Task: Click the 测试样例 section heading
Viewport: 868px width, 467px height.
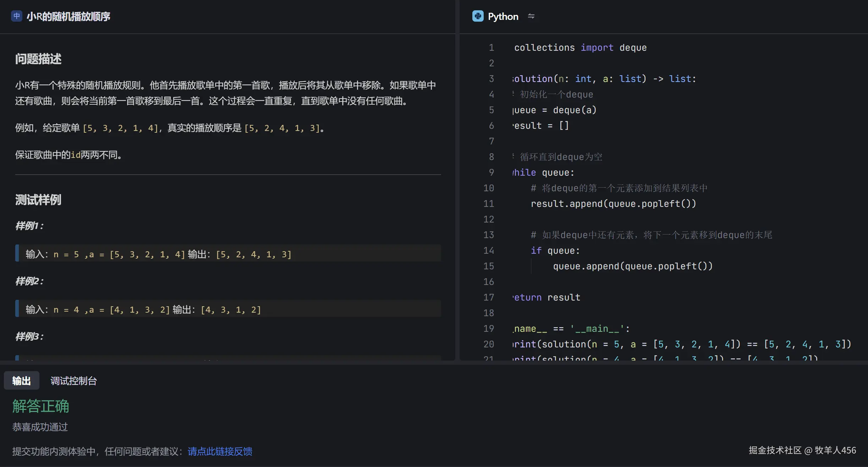Action: 38,200
